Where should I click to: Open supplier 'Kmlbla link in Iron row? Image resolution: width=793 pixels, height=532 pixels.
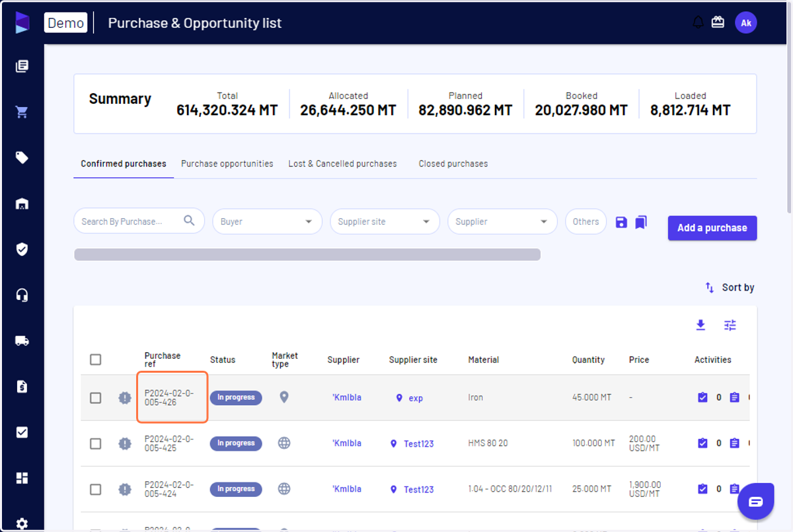pos(347,397)
